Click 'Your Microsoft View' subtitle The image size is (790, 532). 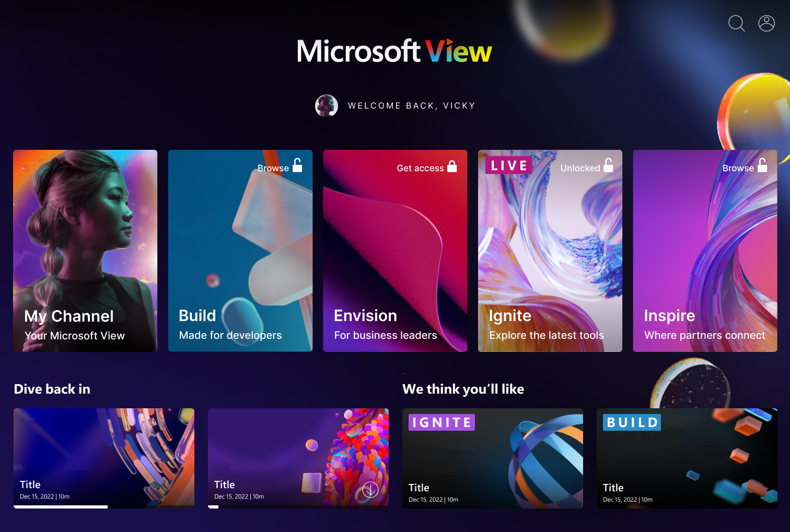tap(75, 336)
